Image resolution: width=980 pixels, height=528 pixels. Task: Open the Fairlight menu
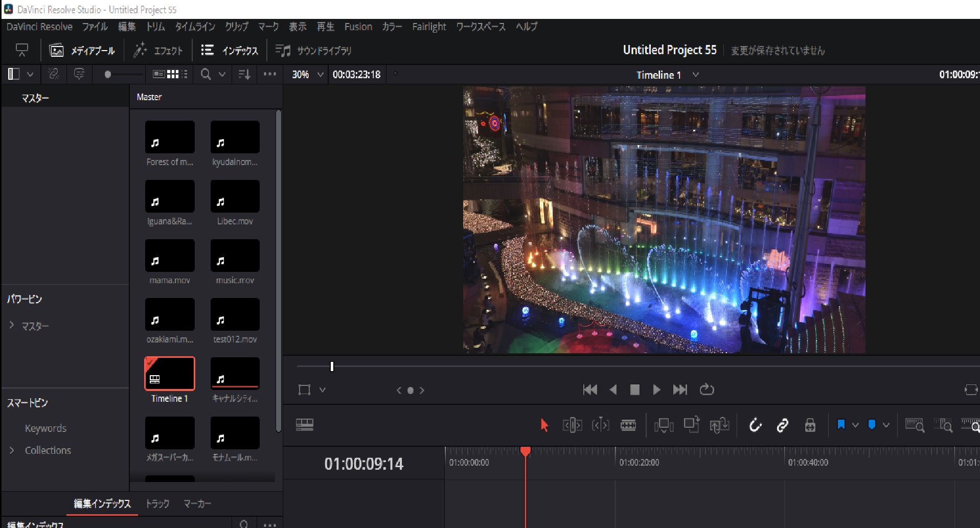429,27
